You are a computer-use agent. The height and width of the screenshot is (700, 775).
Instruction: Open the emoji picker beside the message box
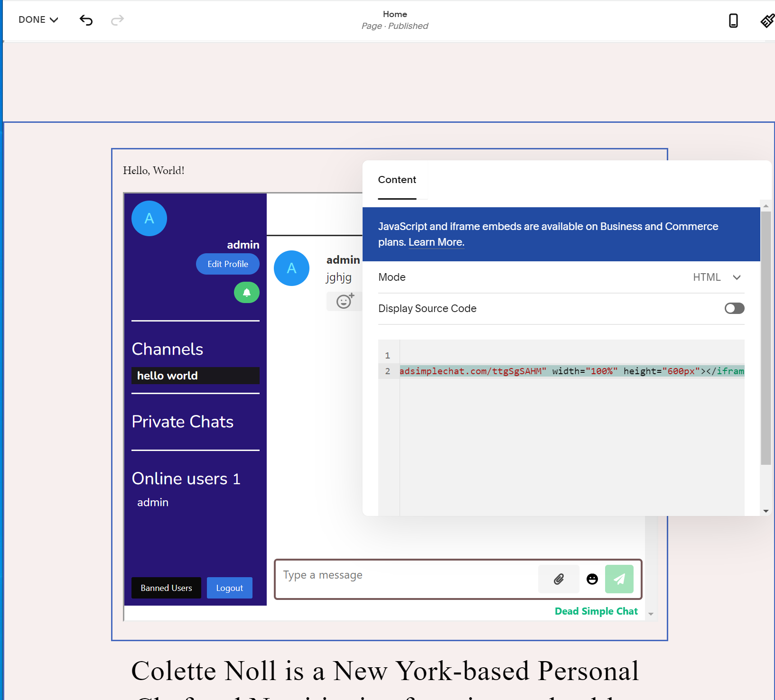coord(592,579)
